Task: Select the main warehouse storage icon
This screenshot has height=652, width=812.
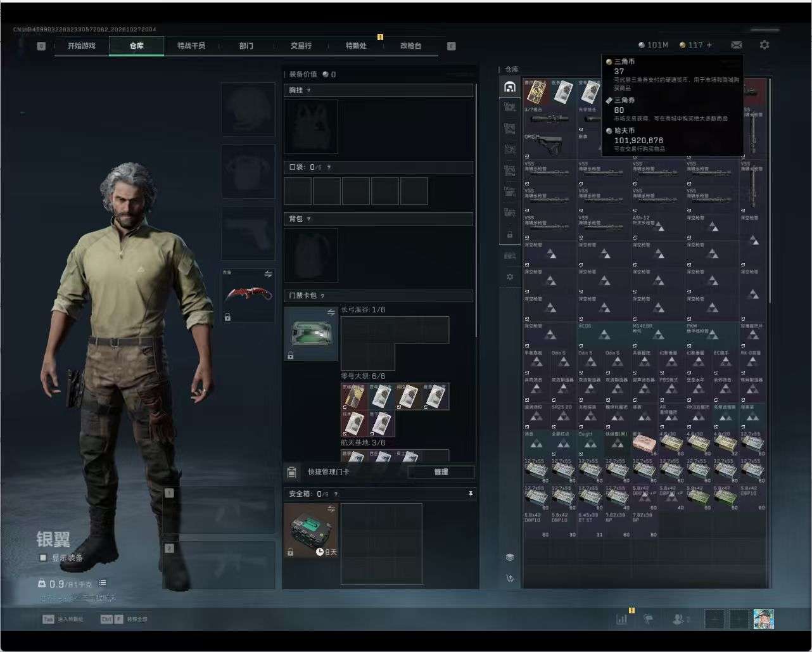Action: coord(510,87)
